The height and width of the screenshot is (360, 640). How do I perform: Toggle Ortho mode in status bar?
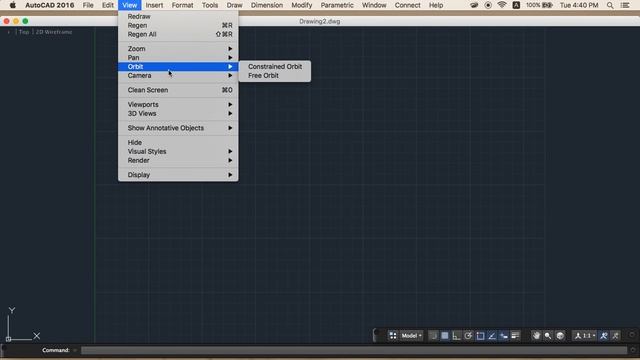click(456, 336)
